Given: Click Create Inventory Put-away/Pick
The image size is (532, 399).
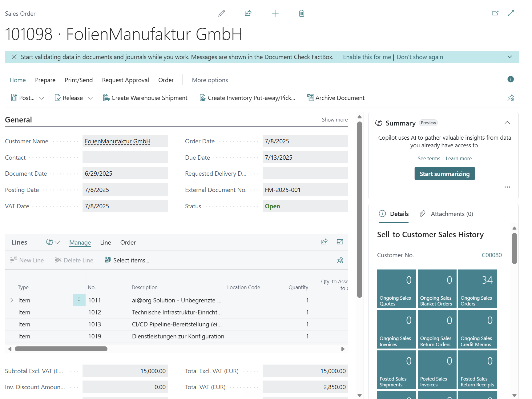Looking at the screenshot, I should pos(247,98).
